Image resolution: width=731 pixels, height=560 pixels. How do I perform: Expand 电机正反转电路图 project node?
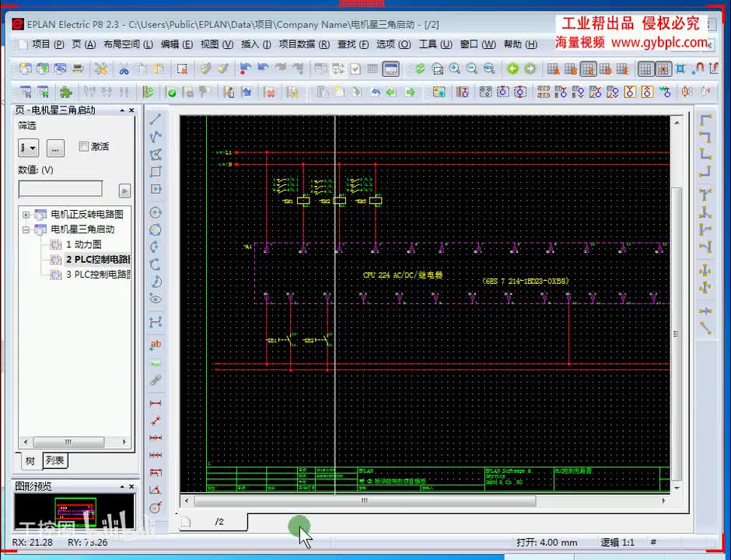click(x=26, y=215)
